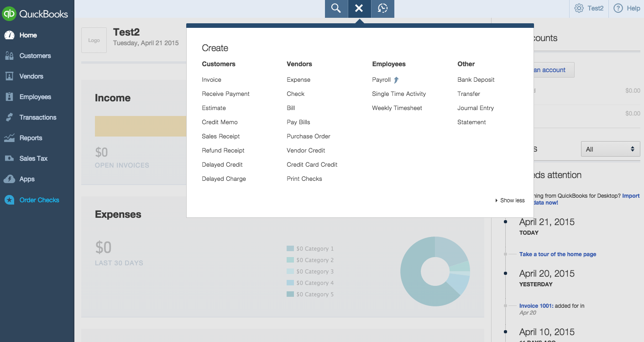The image size is (644, 342).
Task: Open recent transactions clock icon
Action: click(x=382, y=9)
